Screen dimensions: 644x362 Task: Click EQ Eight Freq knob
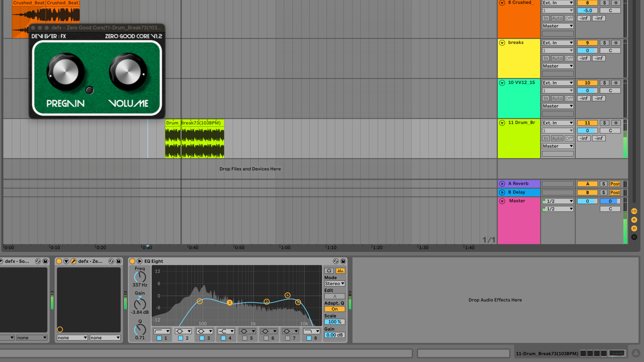[x=140, y=277]
